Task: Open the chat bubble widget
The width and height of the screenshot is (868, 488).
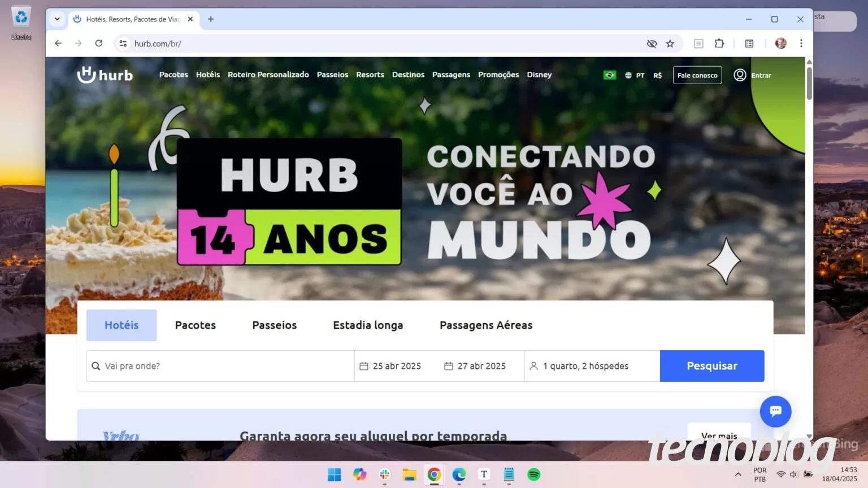Action: pyautogui.click(x=775, y=411)
